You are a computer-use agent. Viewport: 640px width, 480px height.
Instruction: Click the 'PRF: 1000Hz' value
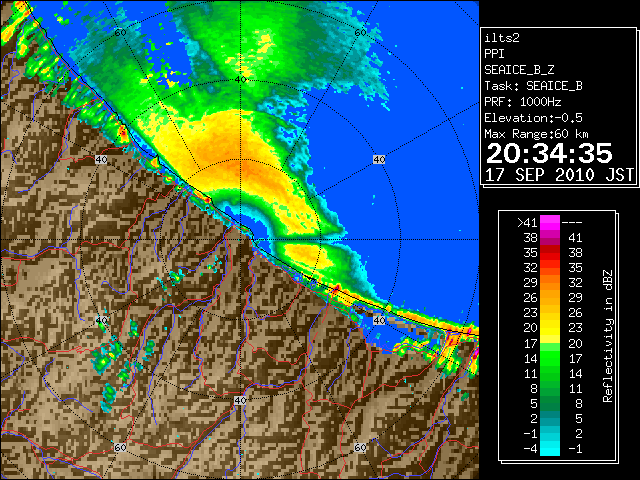[523, 102]
